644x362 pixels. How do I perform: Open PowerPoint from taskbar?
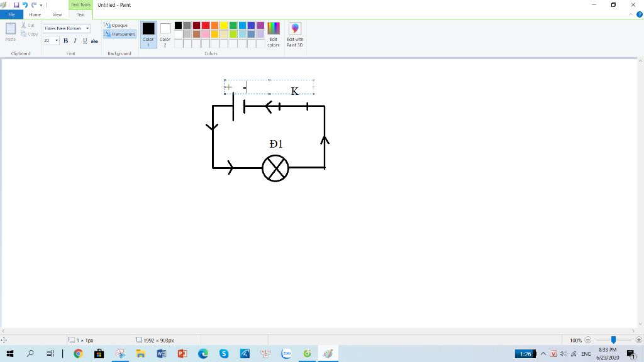[182, 353]
